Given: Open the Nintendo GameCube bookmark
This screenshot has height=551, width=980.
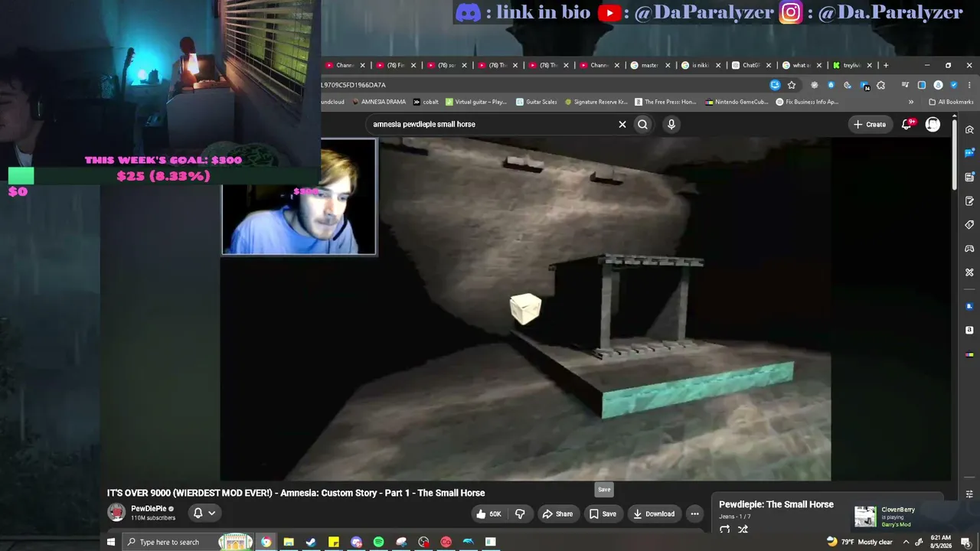Looking at the screenshot, I should click(737, 102).
